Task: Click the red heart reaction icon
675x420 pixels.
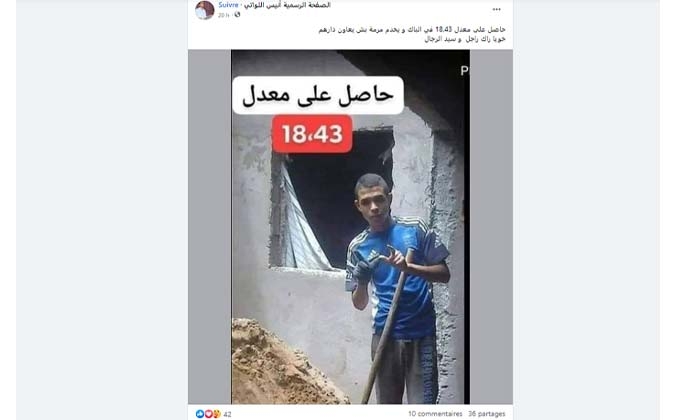Action: pyautogui.click(x=208, y=414)
